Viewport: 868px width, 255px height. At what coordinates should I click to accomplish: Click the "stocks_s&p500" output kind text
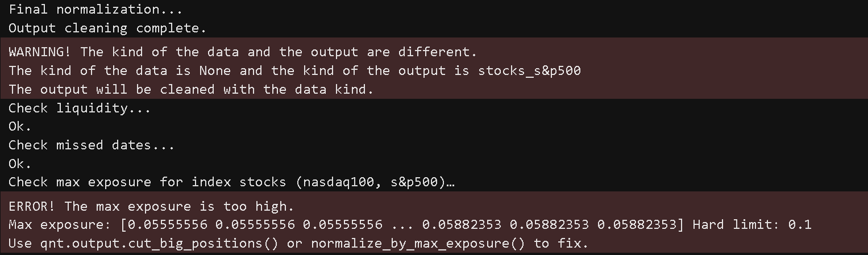click(529, 71)
